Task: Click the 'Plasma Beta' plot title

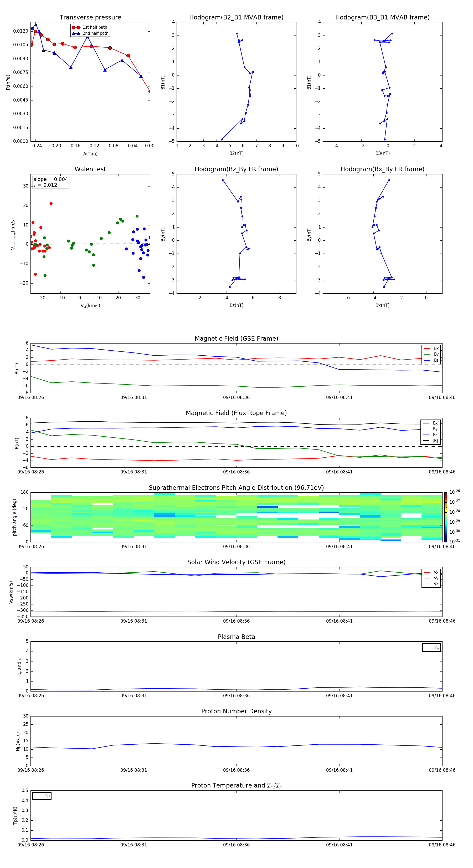Action: [x=236, y=637]
